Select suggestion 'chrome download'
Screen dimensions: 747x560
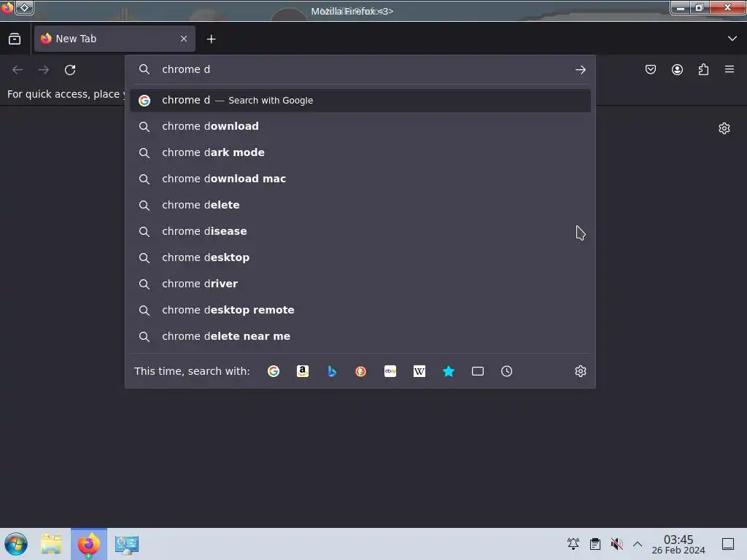point(360,126)
